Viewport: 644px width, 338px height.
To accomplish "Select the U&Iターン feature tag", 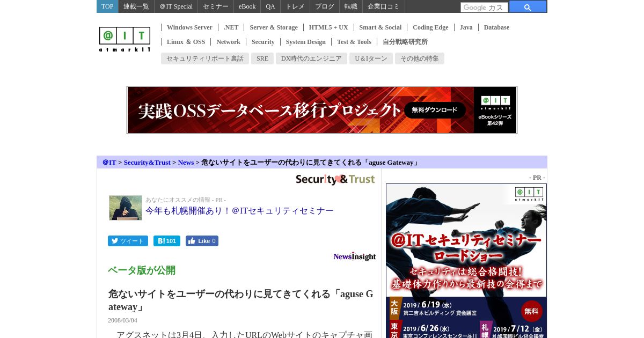I will [x=371, y=58].
